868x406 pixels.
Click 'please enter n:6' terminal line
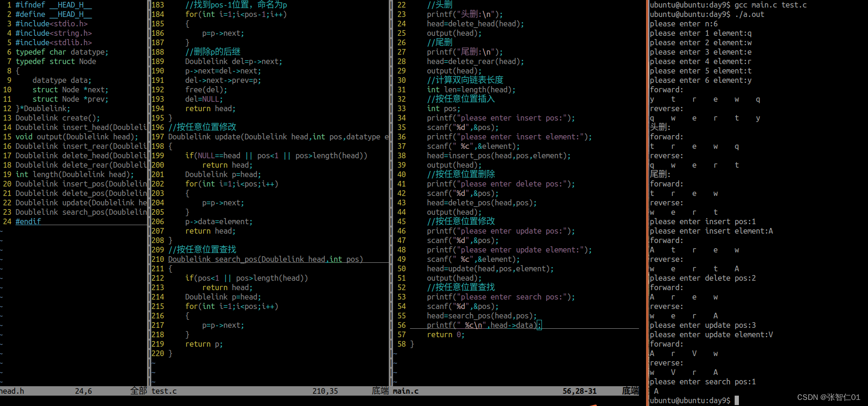point(684,24)
